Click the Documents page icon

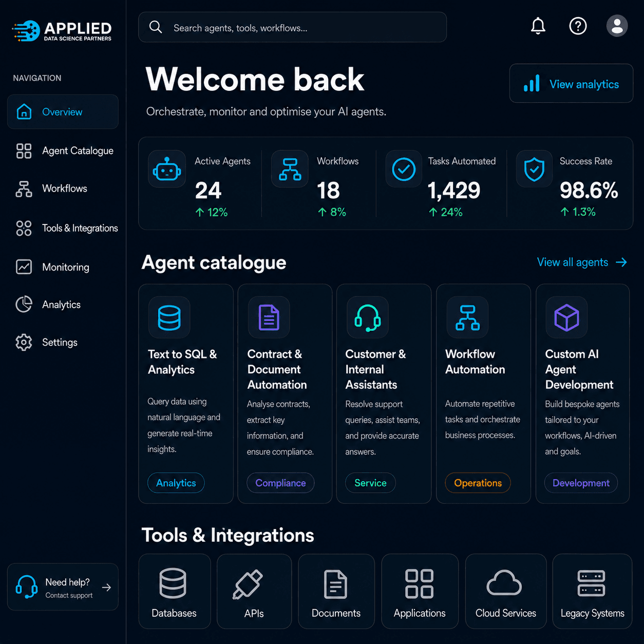[336, 584]
